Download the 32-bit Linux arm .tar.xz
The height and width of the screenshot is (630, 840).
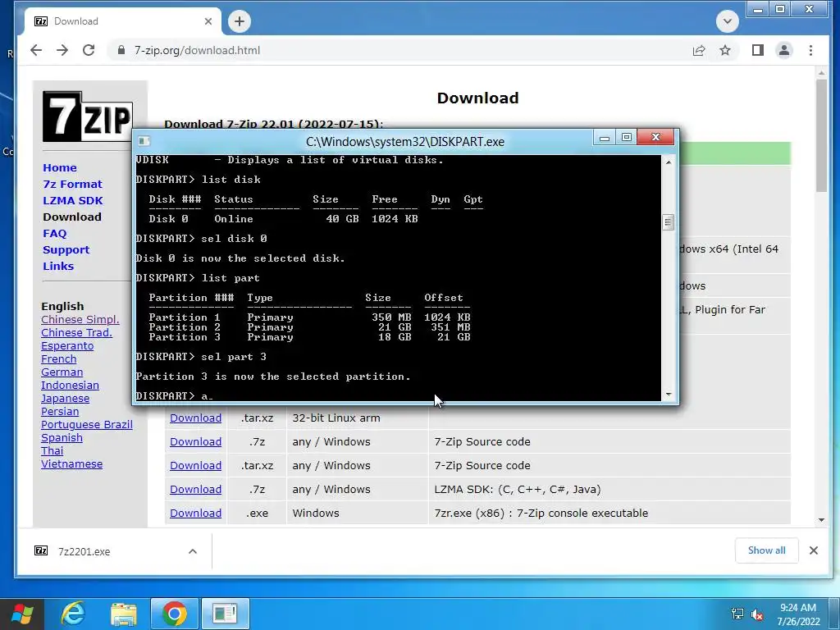point(195,418)
